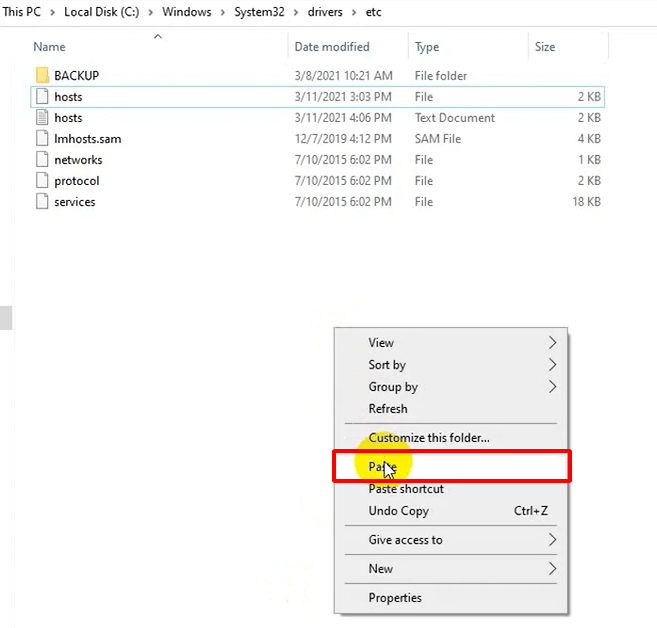Click the services file icon
This screenshot has height=628, width=657.
tap(42, 202)
